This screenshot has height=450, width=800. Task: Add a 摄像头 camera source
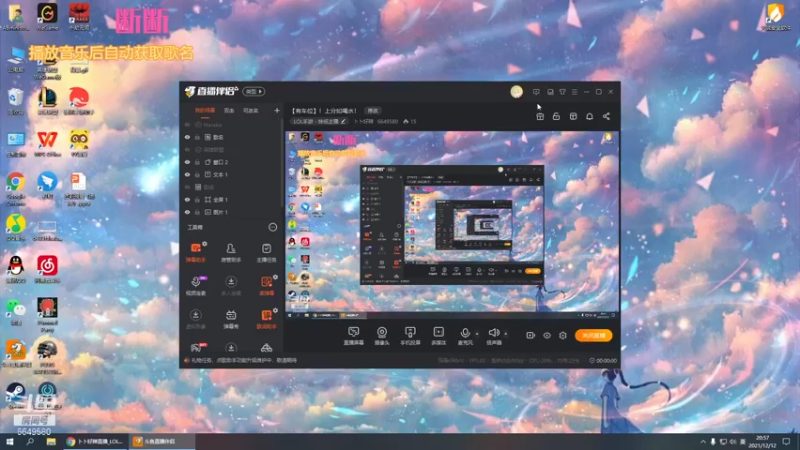coord(382,336)
